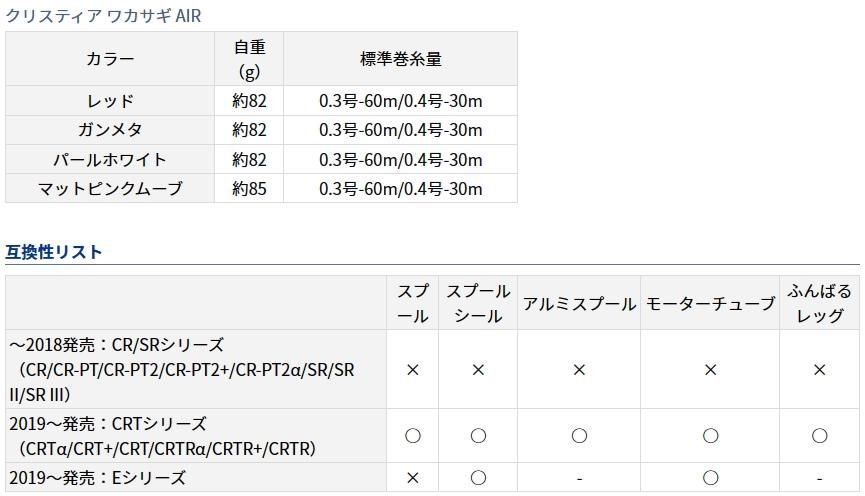The height and width of the screenshot is (496, 865).
Task: Select the カラー column header
Action: coord(110,59)
